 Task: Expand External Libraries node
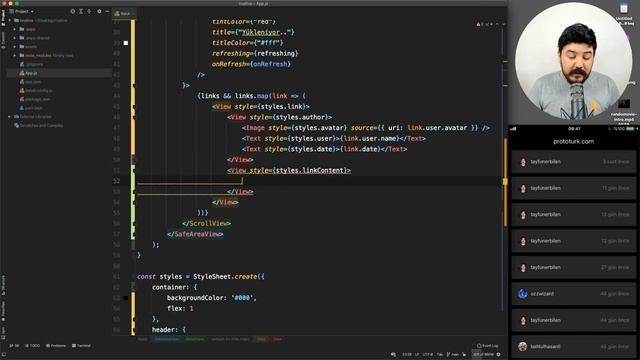click(10, 117)
